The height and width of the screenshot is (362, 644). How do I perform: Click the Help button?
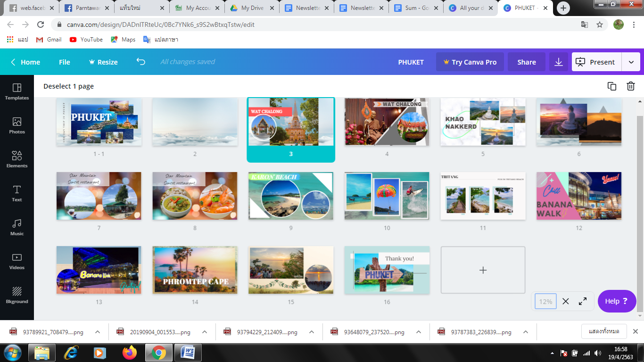click(x=617, y=301)
